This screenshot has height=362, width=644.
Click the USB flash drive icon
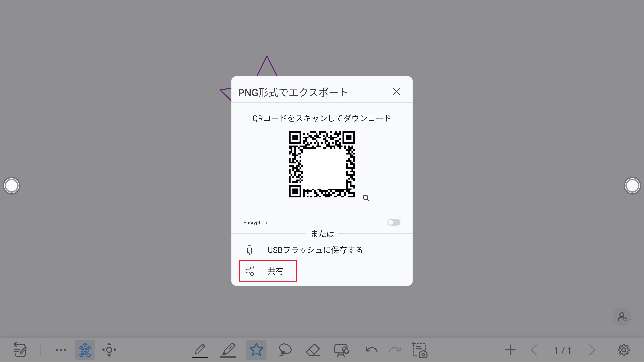[250, 250]
